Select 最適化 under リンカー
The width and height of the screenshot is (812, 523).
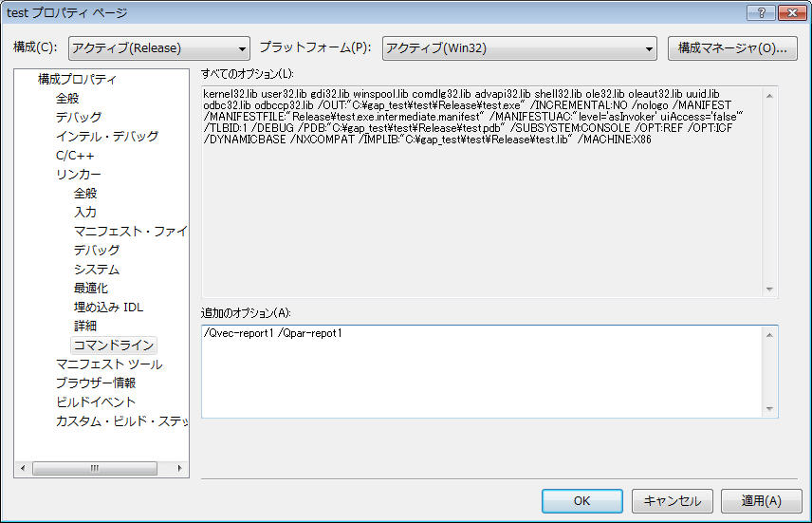(x=91, y=289)
